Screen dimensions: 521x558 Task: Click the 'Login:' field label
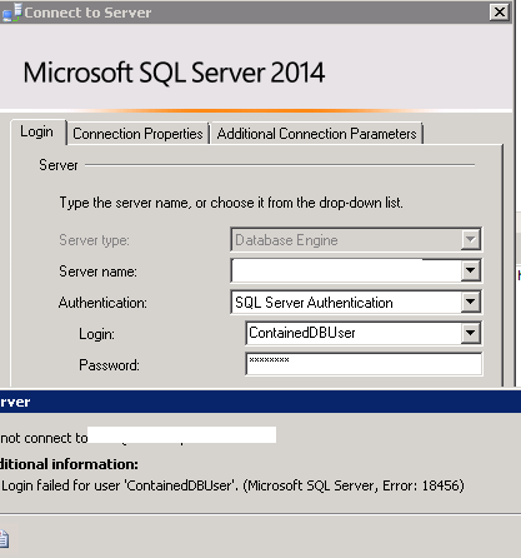click(97, 334)
